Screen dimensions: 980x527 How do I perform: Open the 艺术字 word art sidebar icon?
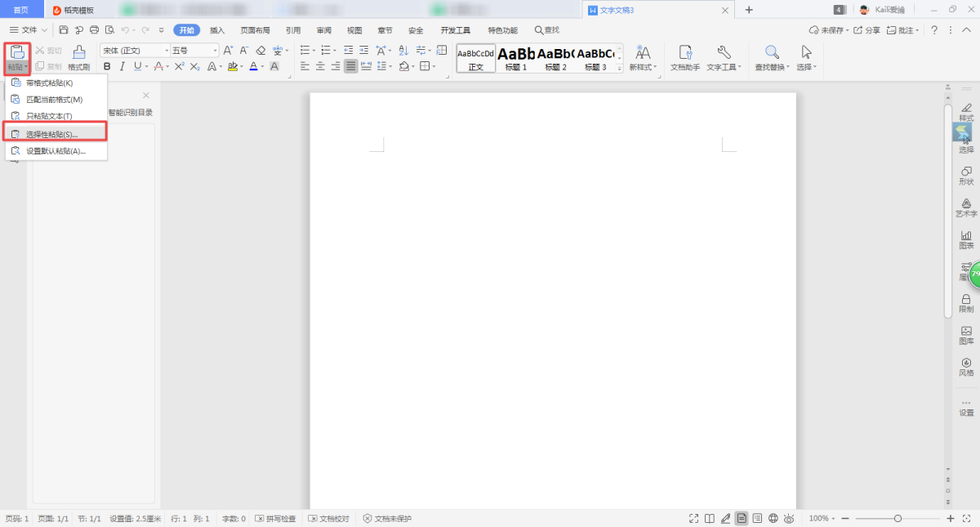pos(966,207)
